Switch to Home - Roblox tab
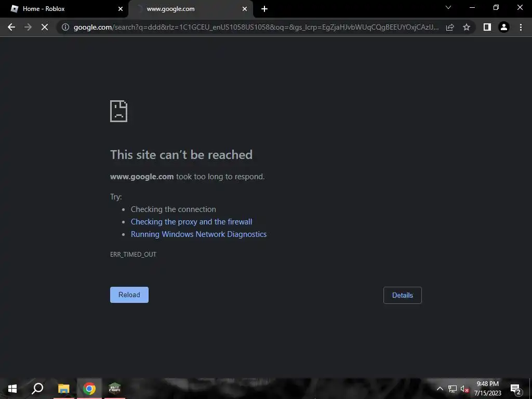This screenshot has height=399, width=532. tap(64, 9)
